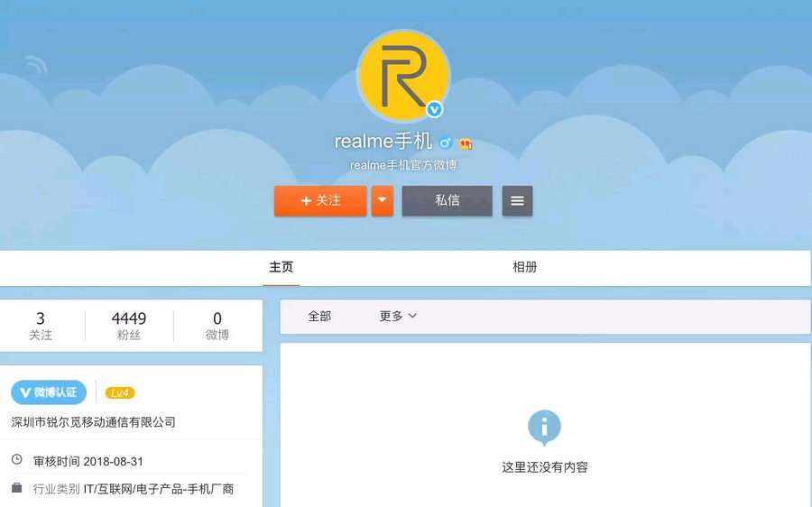The image size is (812, 507).
Task: Click the 微博认证 verification badge
Action: pyautogui.click(x=49, y=392)
